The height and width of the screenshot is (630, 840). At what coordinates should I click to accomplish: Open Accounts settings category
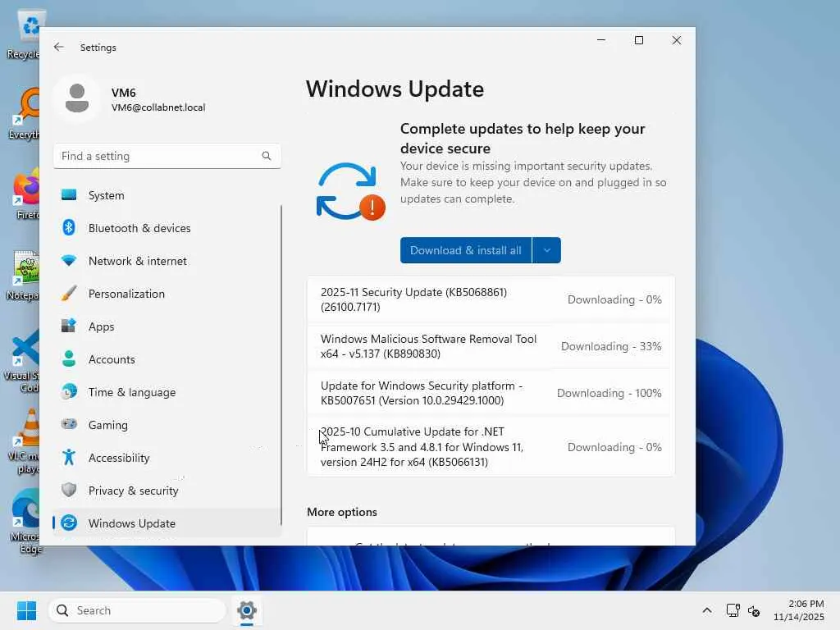pos(167,359)
